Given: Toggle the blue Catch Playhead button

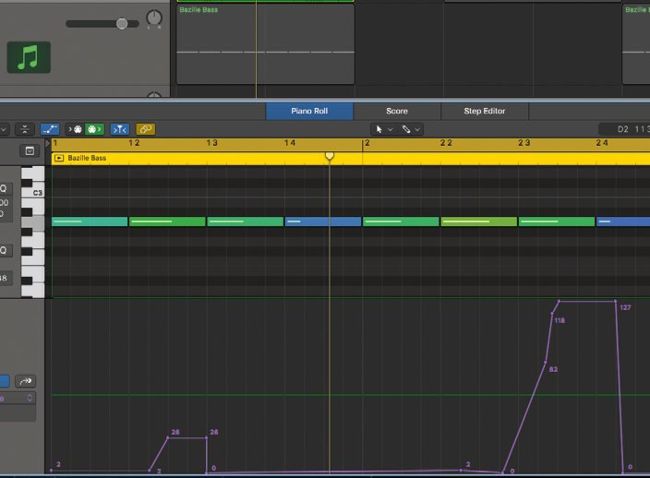Looking at the screenshot, I should pyautogui.click(x=120, y=129).
